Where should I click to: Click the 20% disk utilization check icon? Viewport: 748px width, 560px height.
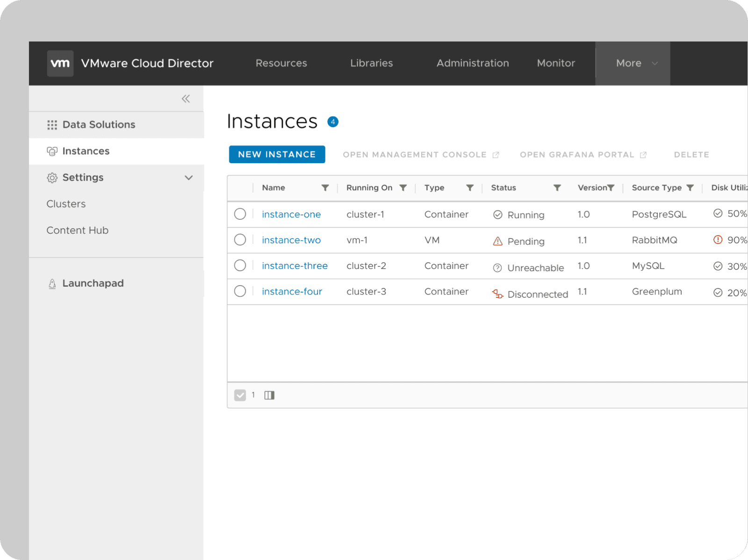[718, 293]
